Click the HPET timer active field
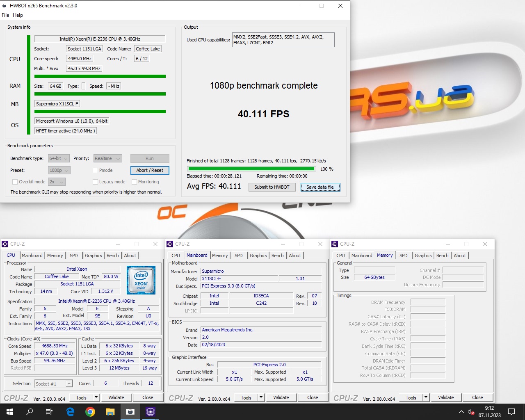This screenshot has width=525, height=420. pos(66,131)
